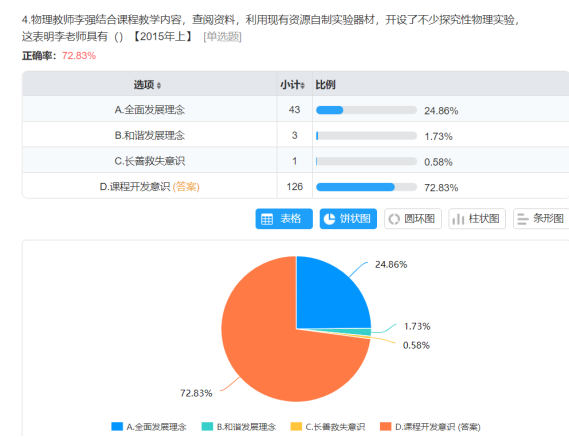Screen dimensions: 569x437
Task: Click the horizontal bar chart icon
Action: click(x=523, y=219)
